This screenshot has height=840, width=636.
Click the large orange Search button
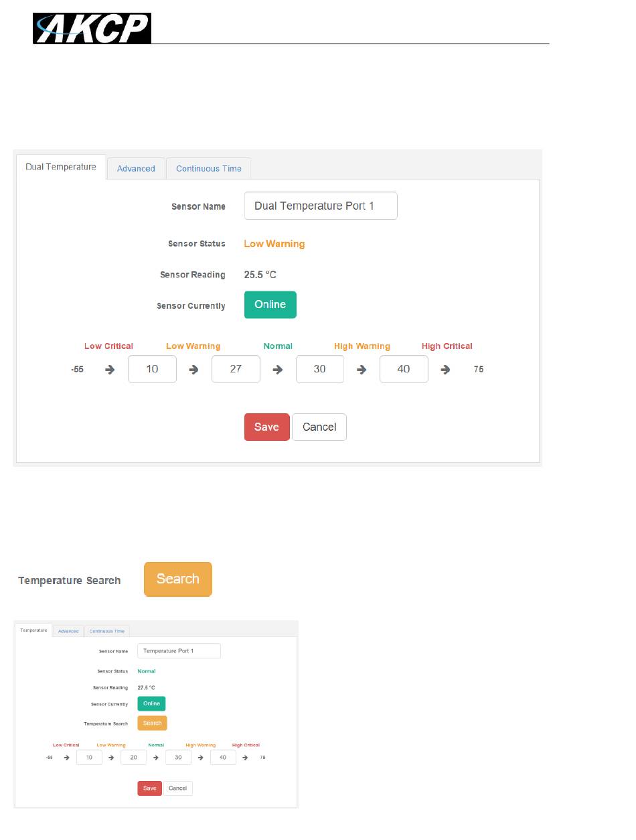coord(178,579)
